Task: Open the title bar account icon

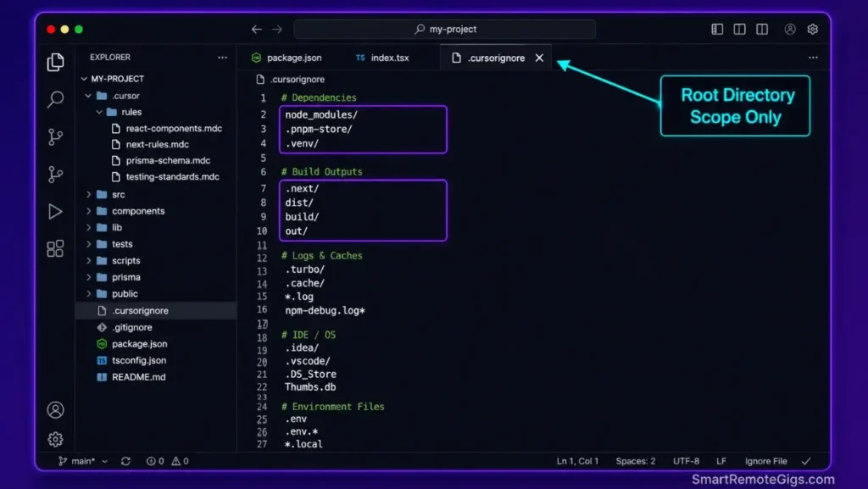Action: 790,30
